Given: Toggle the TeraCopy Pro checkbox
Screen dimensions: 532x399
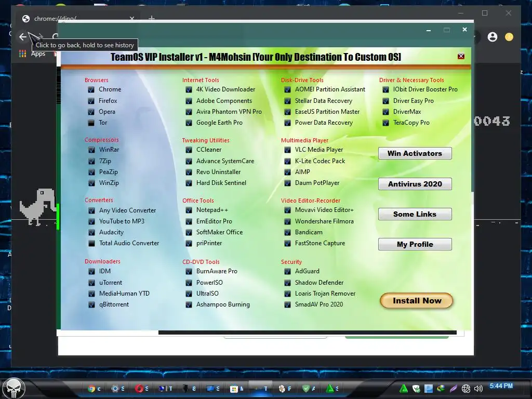Looking at the screenshot, I should pos(385,123).
